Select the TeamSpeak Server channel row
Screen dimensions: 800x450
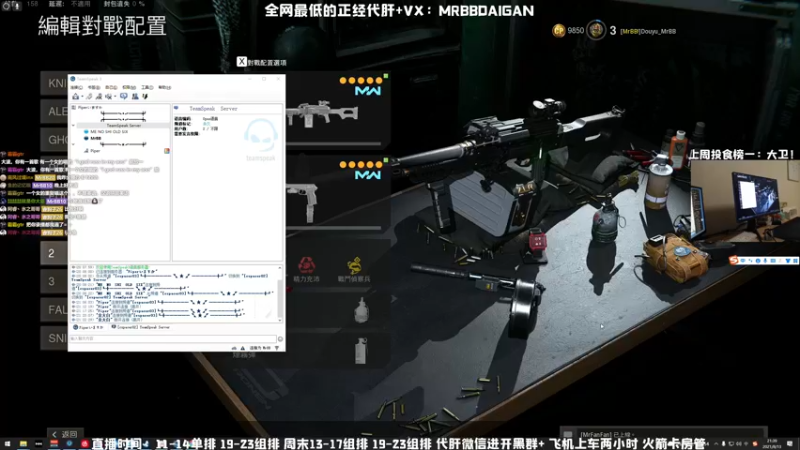[x=123, y=126]
